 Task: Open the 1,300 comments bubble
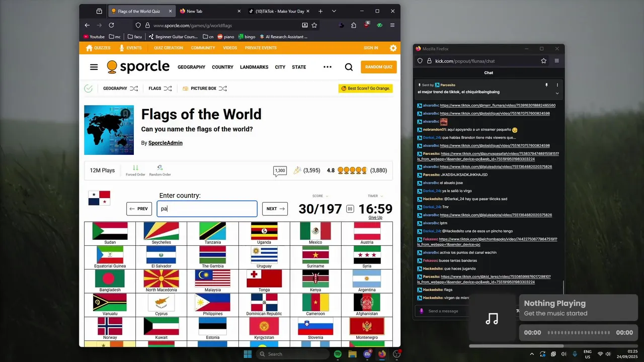[x=280, y=171]
